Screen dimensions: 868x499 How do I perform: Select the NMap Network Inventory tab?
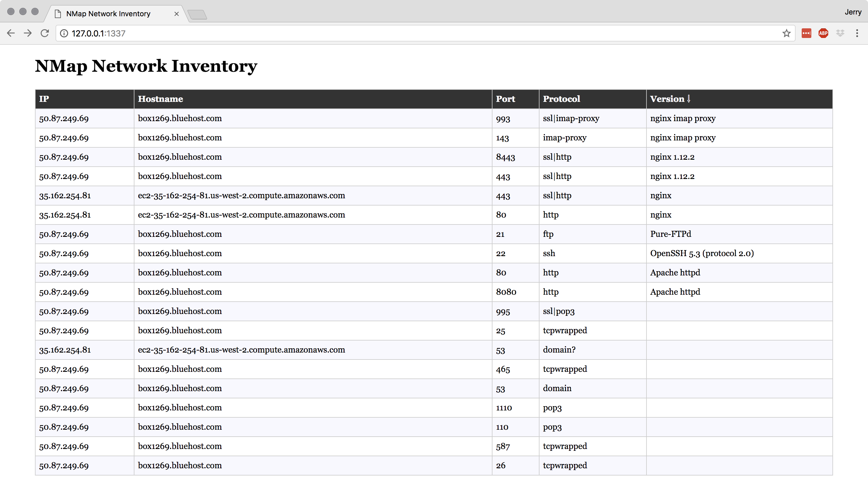[x=108, y=14]
